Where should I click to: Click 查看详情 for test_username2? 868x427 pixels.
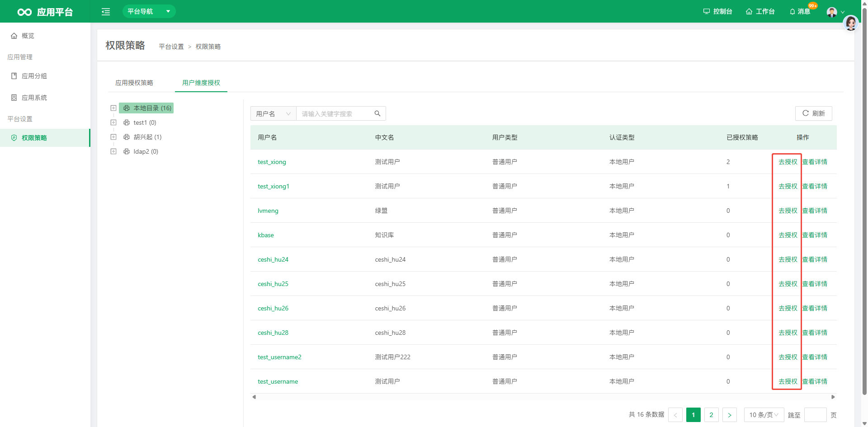click(x=815, y=357)
